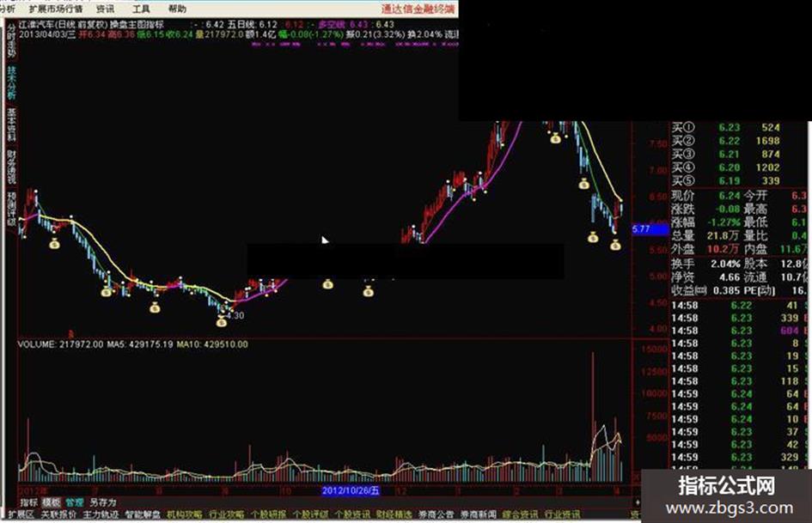Image resolution: width=812 pixels, height=523 pixels.
Task: Select the 智能解盘 bottom tab
Action: click(143, 514)
